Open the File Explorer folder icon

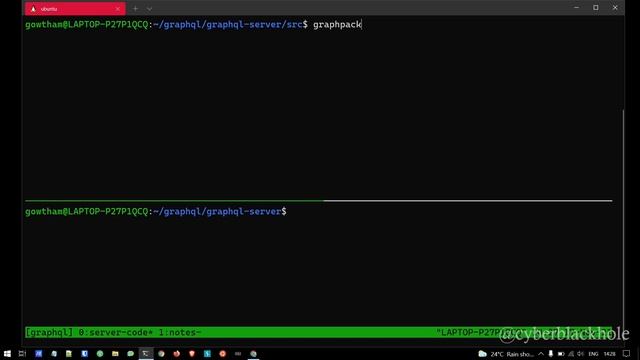pos(115,354)
